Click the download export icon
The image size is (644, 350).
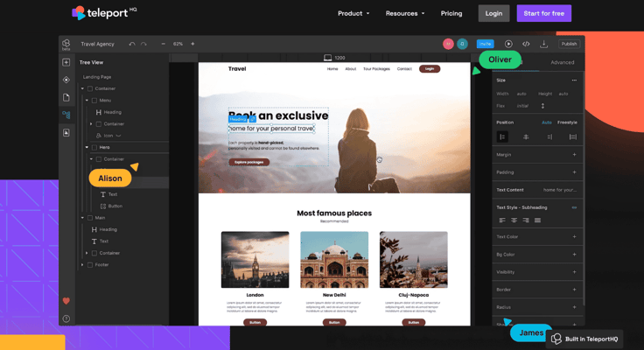[x=543, y=44]
